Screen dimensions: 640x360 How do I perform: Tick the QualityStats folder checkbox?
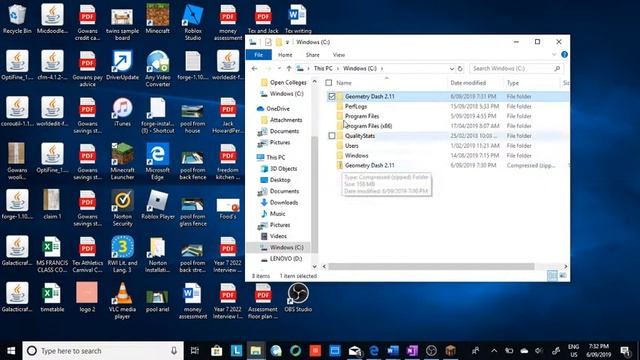click(332, 136)
